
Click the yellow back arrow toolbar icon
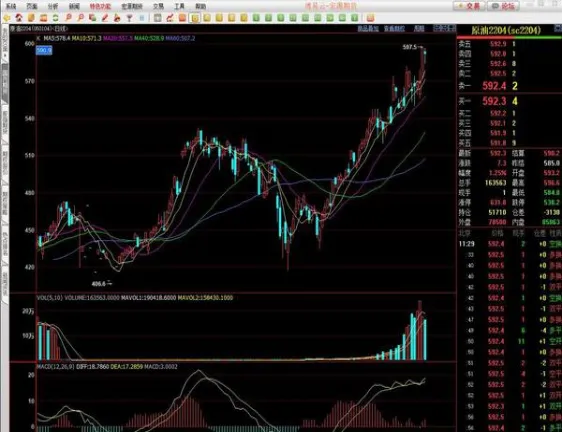tap(7, 18)
